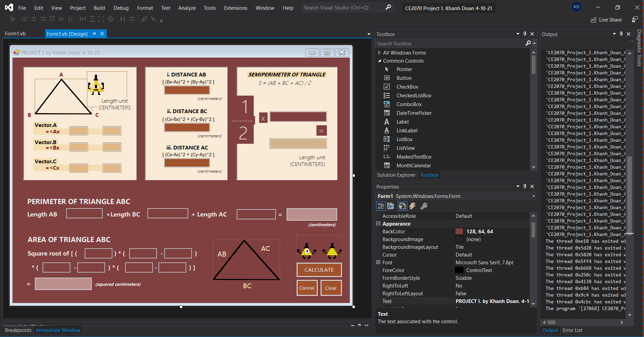644x337 pixels.
Task: Click the ForeColor black color swatch
Action: (x=459, y=270)
